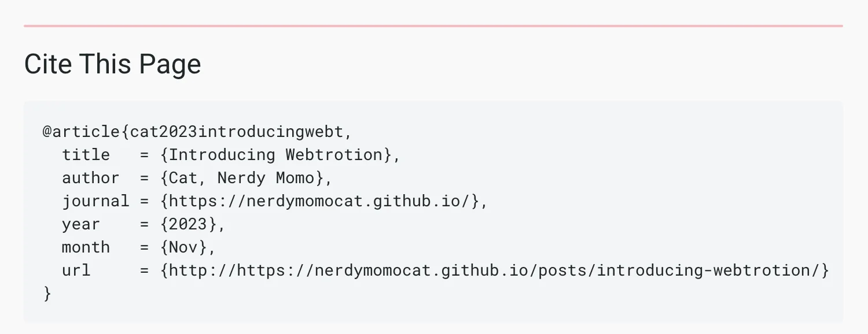Click the word "Momo" in the author line
This screenshot has height=334, width=868.
[x=295, y=178]
